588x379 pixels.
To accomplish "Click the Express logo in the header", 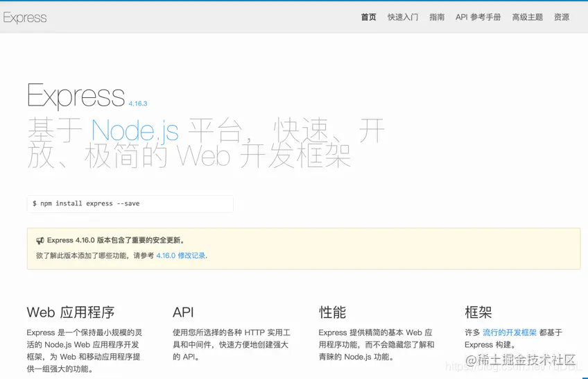I will click(25, 17).
